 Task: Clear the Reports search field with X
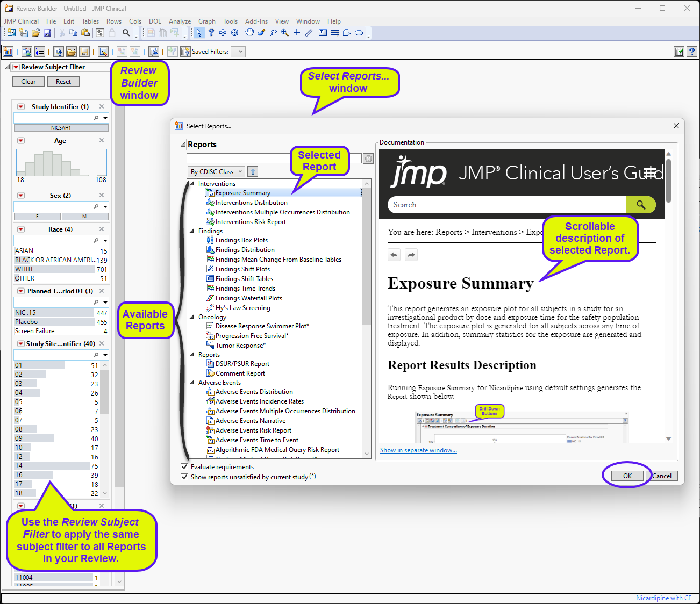(x=368, y=159)
